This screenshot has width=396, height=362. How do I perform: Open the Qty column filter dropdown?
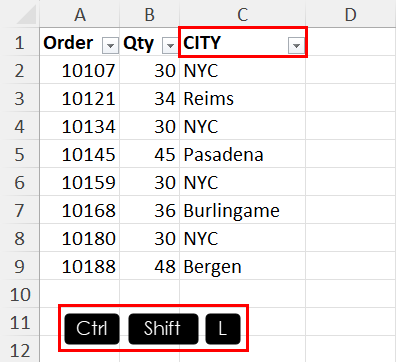click(170, 45)
